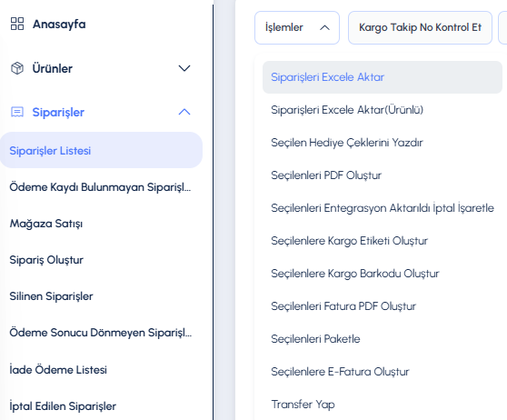
Task: Choose Seçilenleri Fatura PDF Oluştur
Action: (x=343, y=306)
